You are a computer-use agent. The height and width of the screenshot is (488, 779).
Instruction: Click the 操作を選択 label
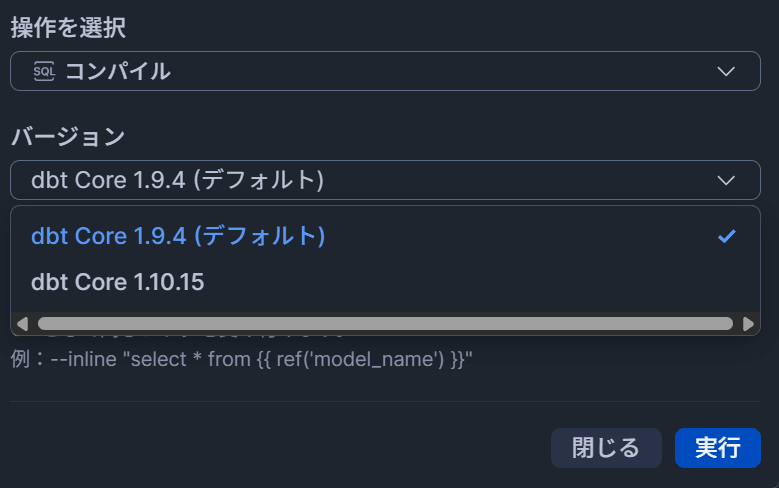coord(68,27)
